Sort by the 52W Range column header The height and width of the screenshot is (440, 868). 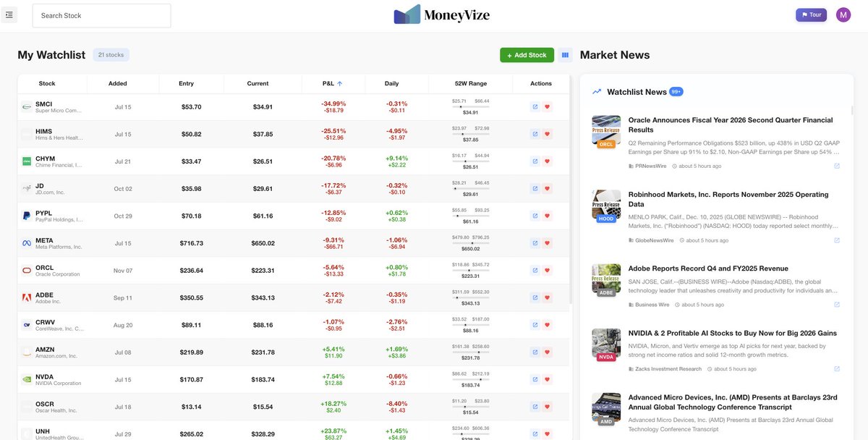coord(471,83)
